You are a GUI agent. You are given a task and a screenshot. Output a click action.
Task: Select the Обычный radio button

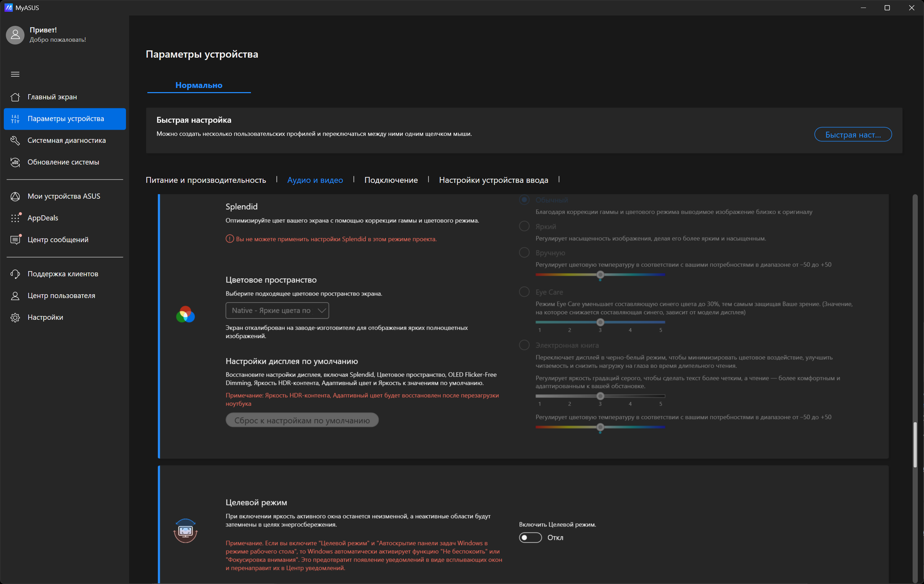coord(524,200)
